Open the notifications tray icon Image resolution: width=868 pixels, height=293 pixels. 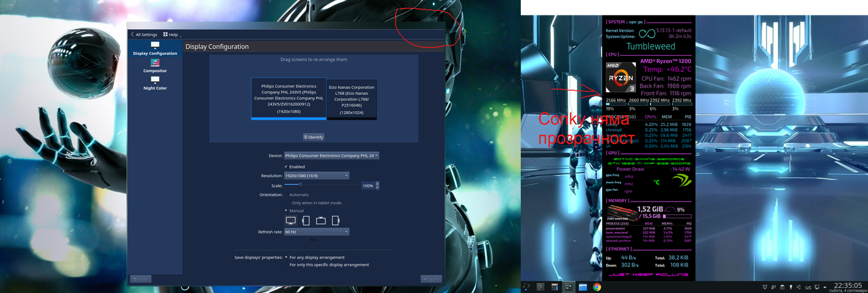[x=765, y=287]
